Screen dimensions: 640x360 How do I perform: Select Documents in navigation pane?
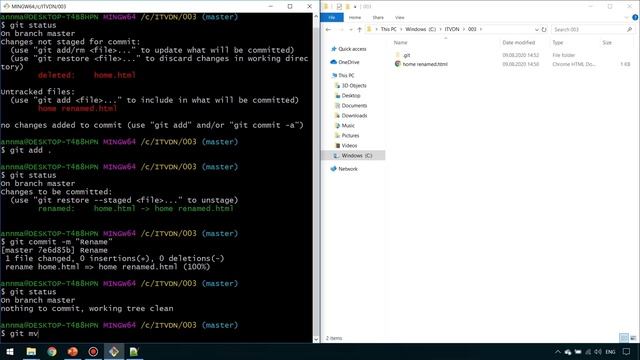pos(354,106)
